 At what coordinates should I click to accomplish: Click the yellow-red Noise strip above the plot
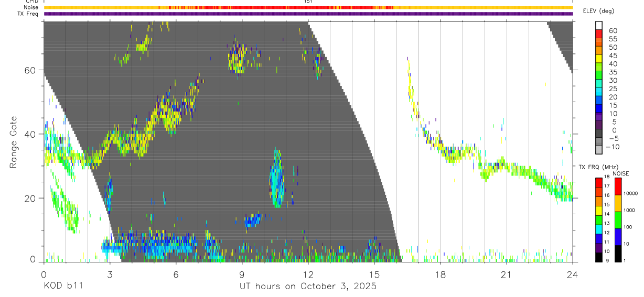[x=308, y=7]
